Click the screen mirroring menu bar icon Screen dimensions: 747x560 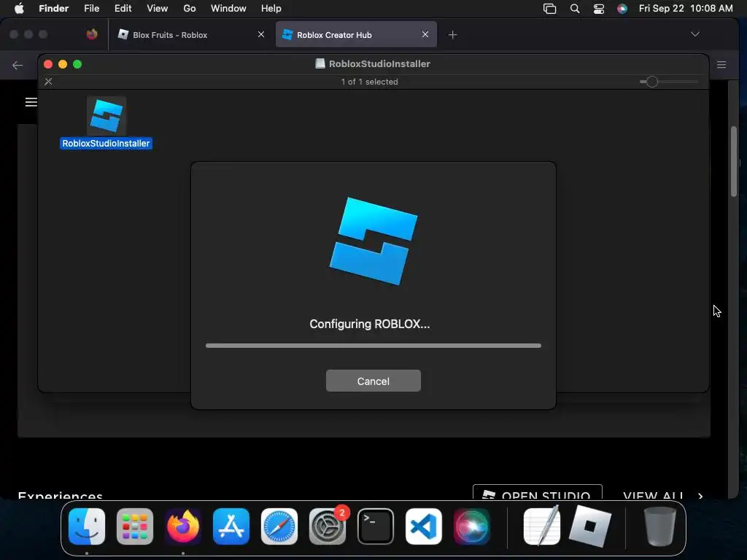point(549,9)
